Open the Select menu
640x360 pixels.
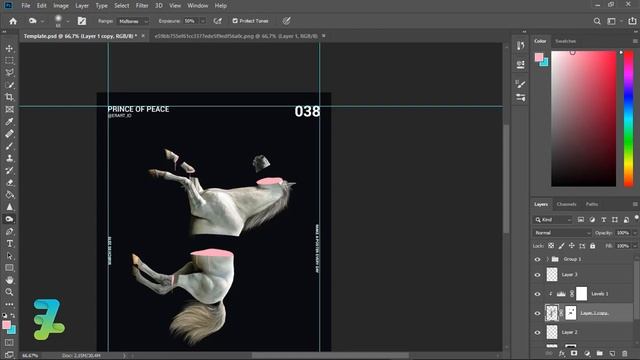[121, 6]
